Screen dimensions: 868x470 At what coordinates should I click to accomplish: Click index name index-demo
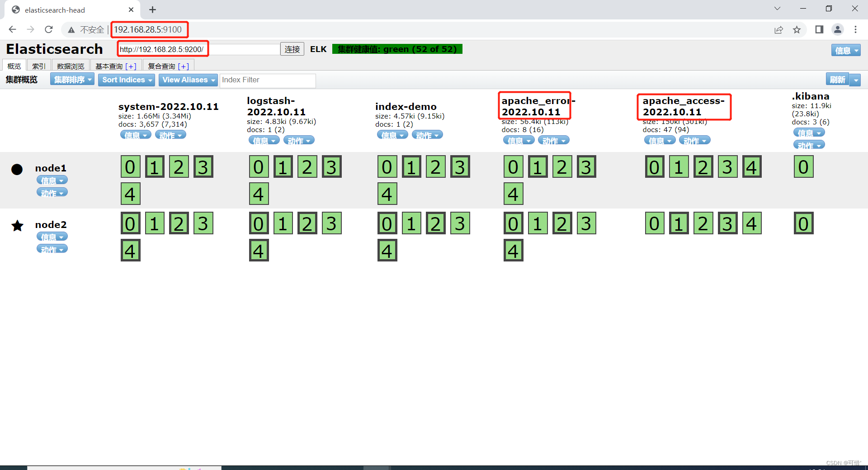pos(406,106)
